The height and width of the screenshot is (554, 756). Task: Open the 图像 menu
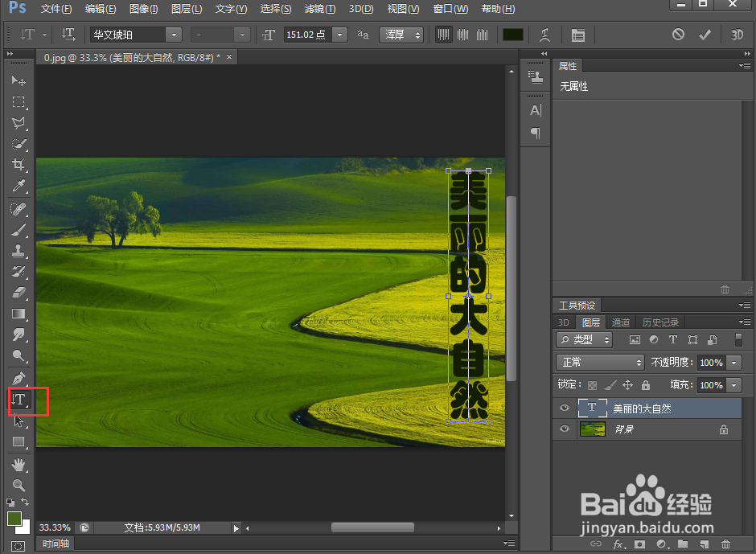pos(144,9)
